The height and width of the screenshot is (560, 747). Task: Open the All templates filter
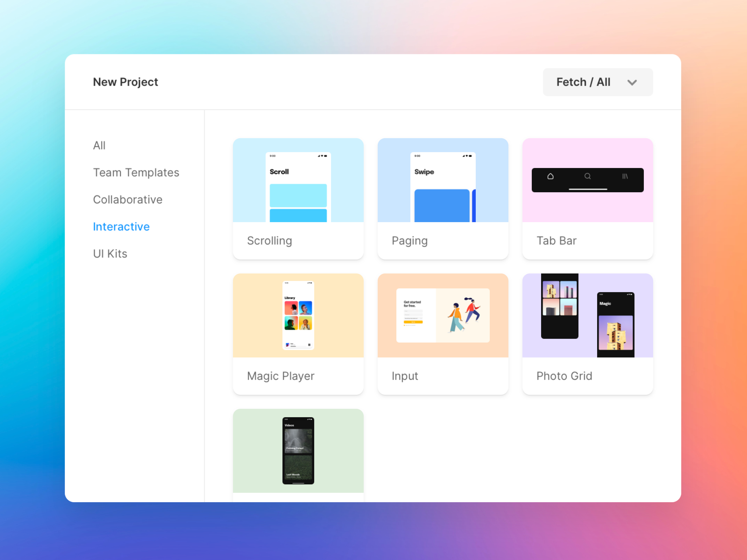tap(99, 146)
